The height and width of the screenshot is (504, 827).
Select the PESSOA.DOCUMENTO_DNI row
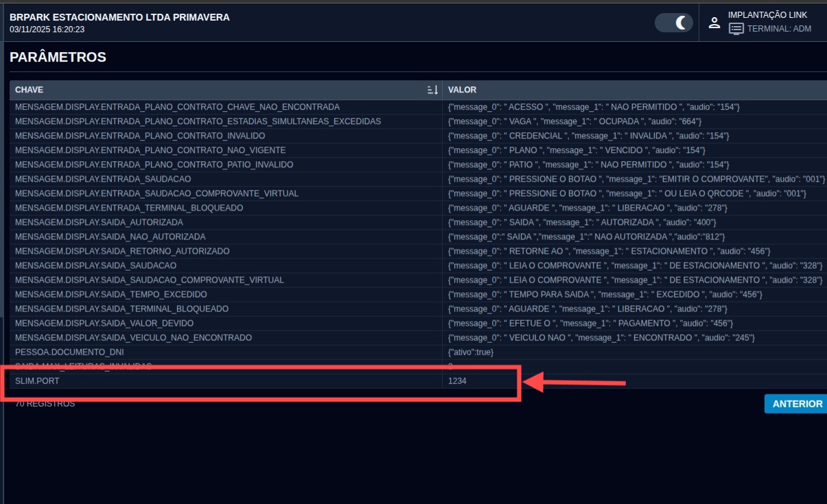(x=69, y=352)
